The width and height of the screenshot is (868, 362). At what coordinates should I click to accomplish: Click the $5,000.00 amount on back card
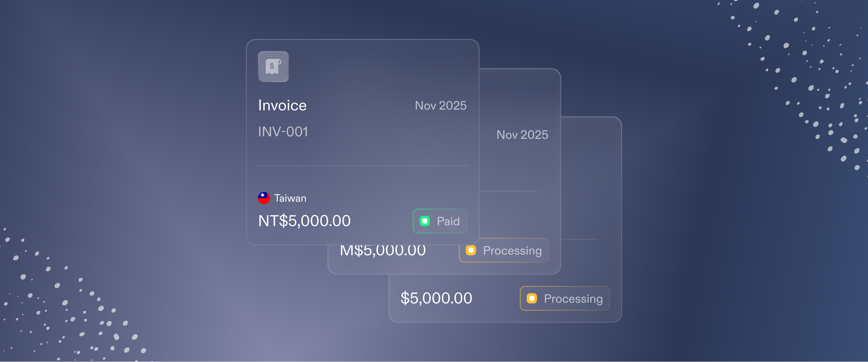[437, 298]
